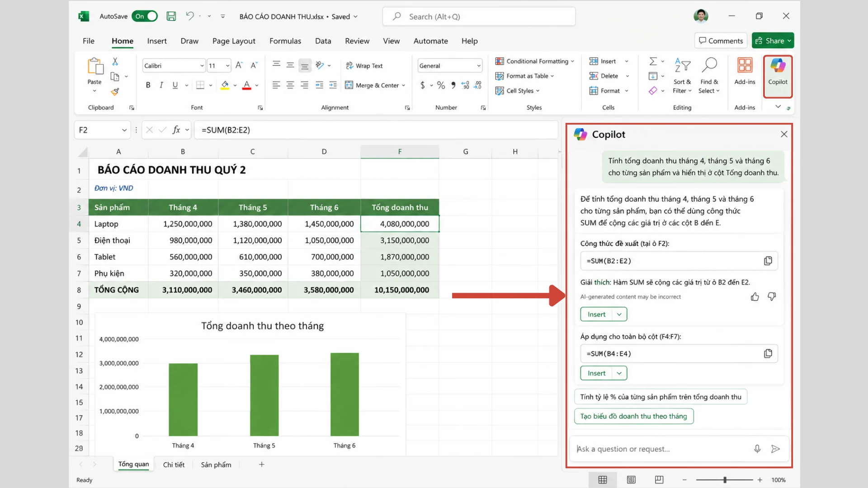Viewport: 868px width, 488px height.
Task: Click Increase Decimal icon
Action: point(466,85)
